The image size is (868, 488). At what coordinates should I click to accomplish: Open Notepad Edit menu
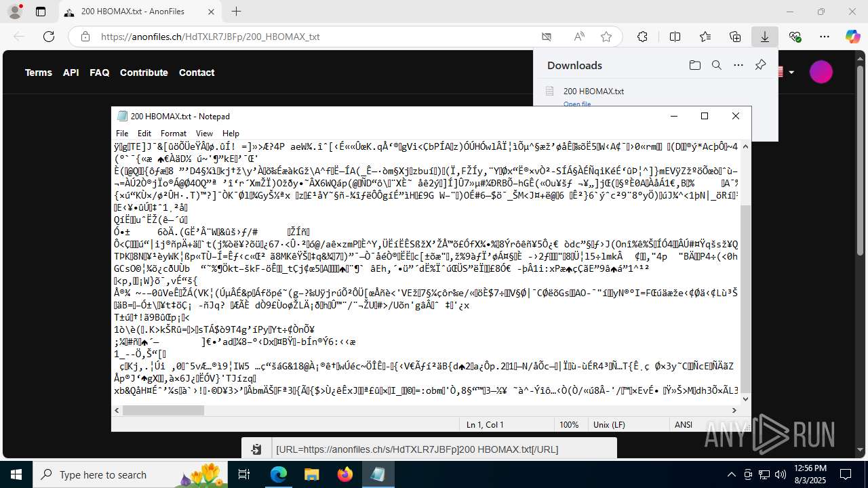pyautogui.click(x=144, y=134)
